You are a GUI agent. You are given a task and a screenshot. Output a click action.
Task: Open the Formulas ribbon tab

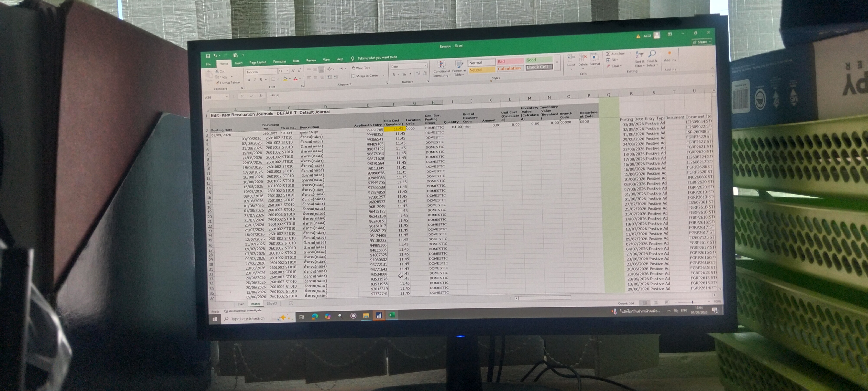(279, 62)
